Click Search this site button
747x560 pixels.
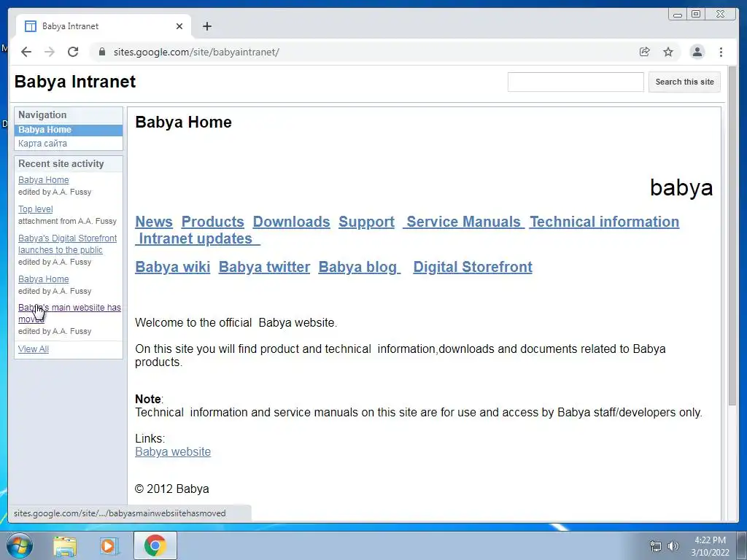coord(684,82)
